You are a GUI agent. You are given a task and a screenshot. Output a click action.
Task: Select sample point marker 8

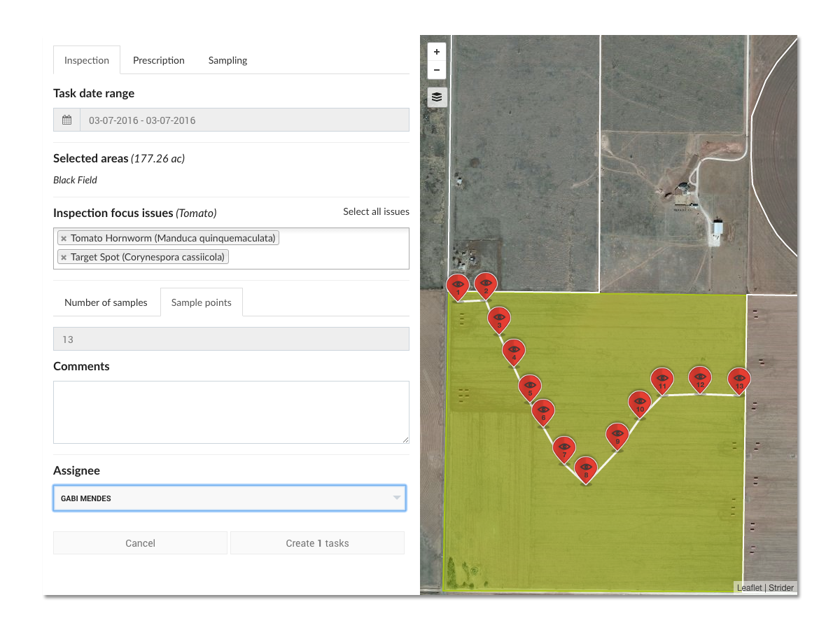586,470
